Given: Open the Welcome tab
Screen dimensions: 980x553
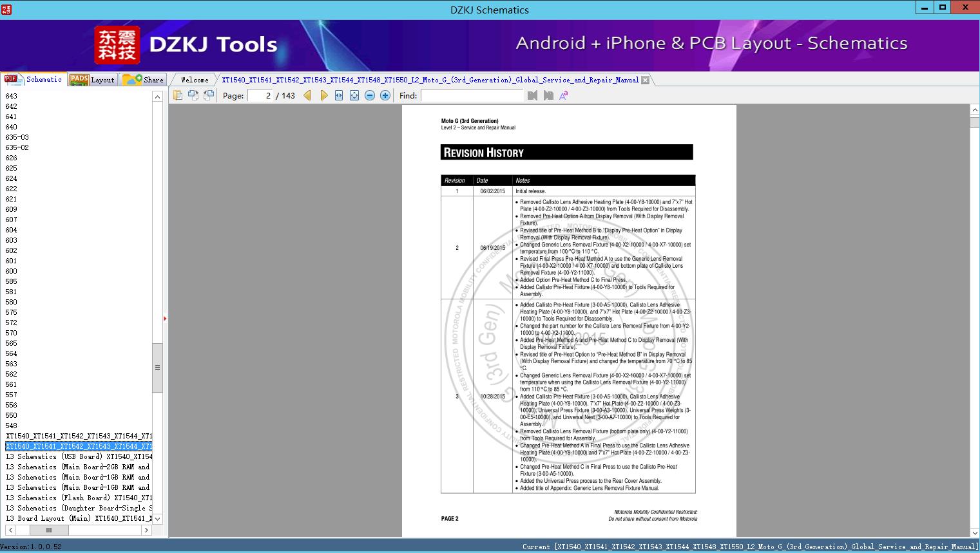Looking at the screenshot, I should tap(195, 80).
